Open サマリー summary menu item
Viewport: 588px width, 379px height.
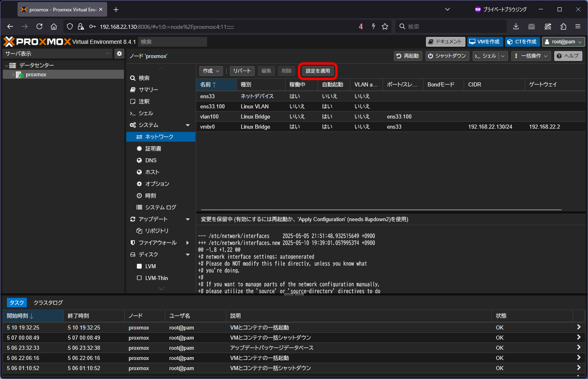(x=161, y=90)
